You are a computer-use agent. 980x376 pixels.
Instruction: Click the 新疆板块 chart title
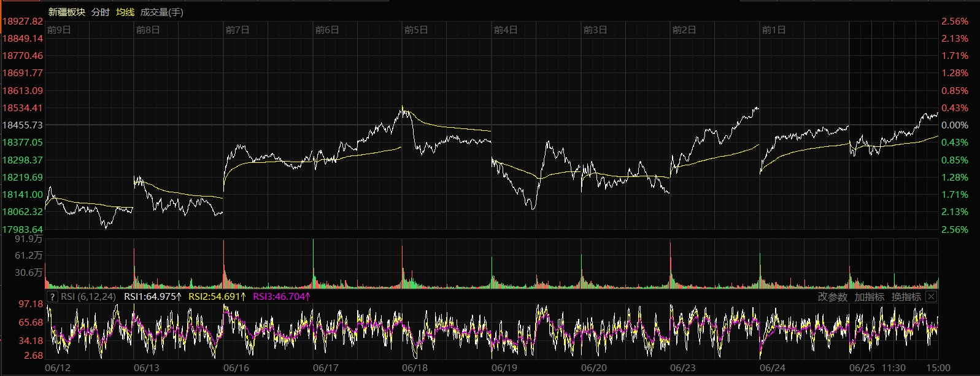coord(67,12)
